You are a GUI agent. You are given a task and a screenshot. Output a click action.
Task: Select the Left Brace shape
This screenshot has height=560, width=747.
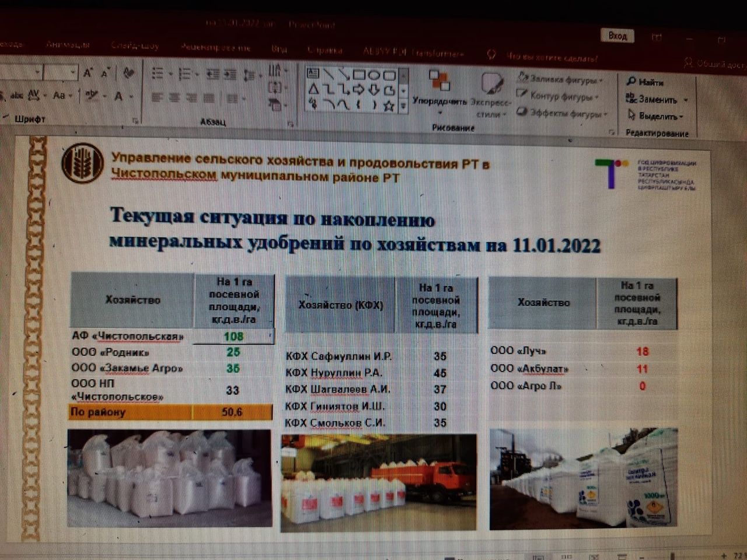click(x=359, y=106)
